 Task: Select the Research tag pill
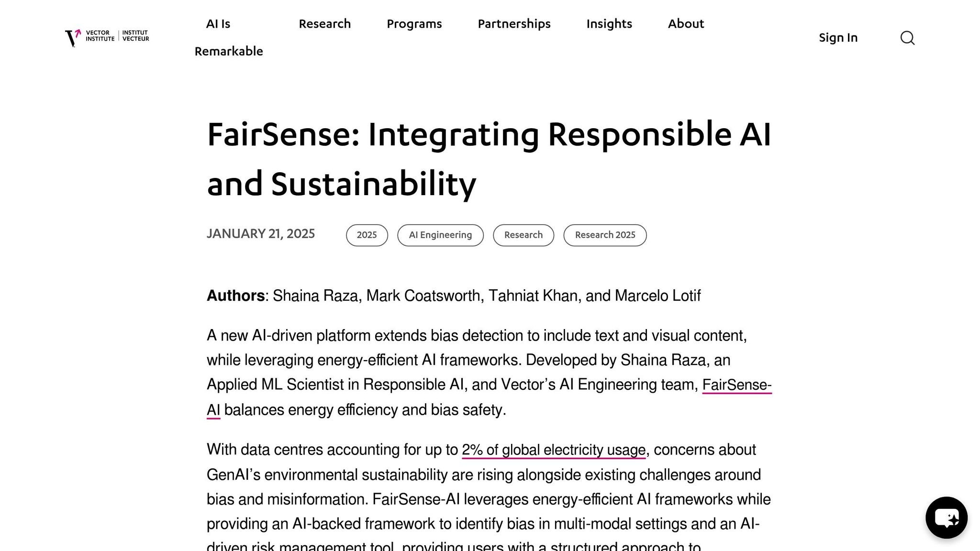point(523,235)
